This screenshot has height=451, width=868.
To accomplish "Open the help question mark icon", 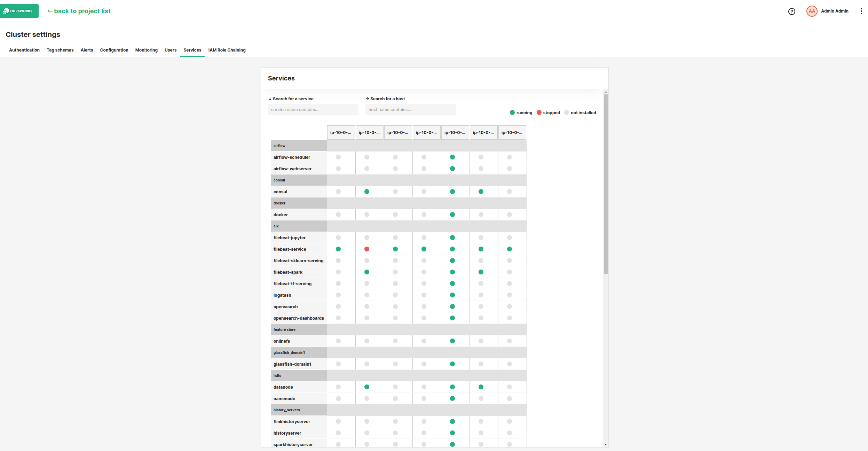I will tap(791, 11).
